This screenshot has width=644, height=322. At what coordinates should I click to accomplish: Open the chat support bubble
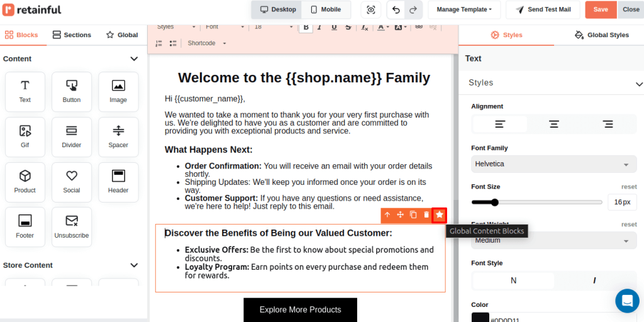(627, 301)
